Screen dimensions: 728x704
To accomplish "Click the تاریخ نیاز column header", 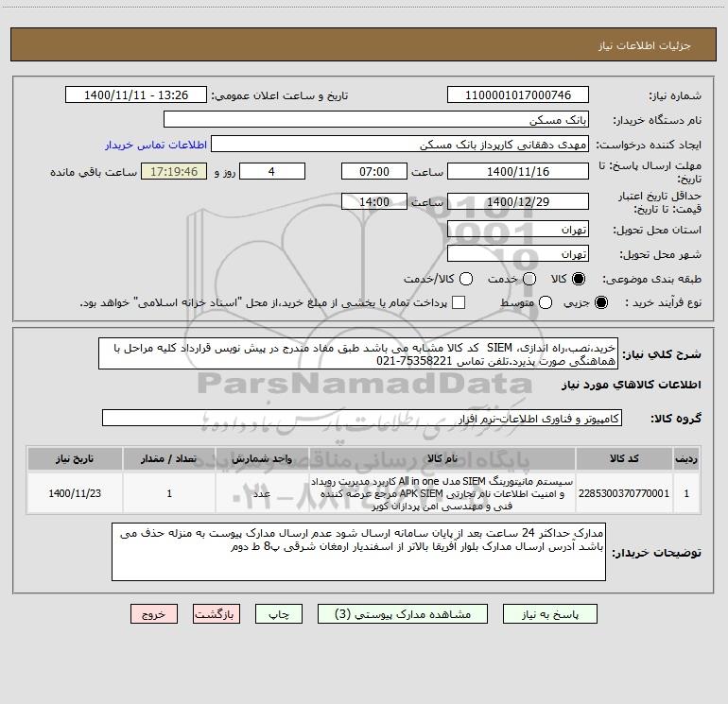I will tap(75, 458).
